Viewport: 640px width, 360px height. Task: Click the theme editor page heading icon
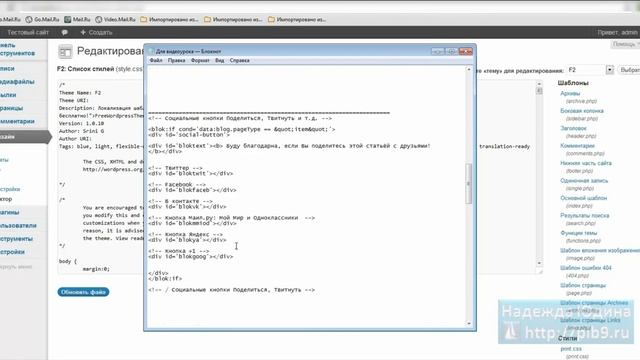(x=64, y=52)
